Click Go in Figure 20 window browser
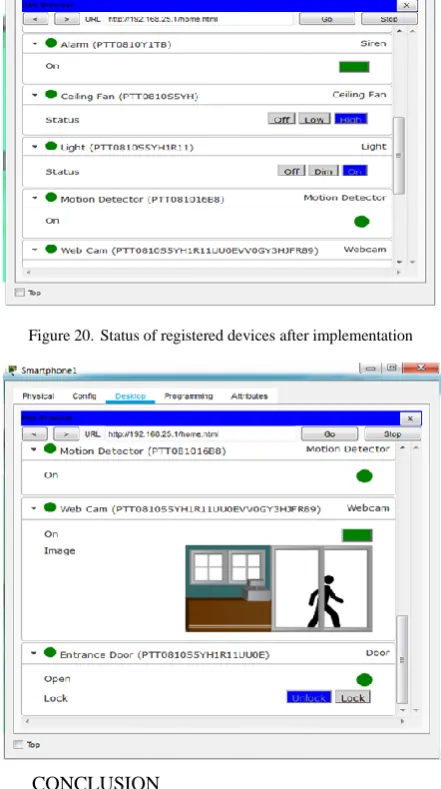This screenshot has width=441, height=789. 327,19
